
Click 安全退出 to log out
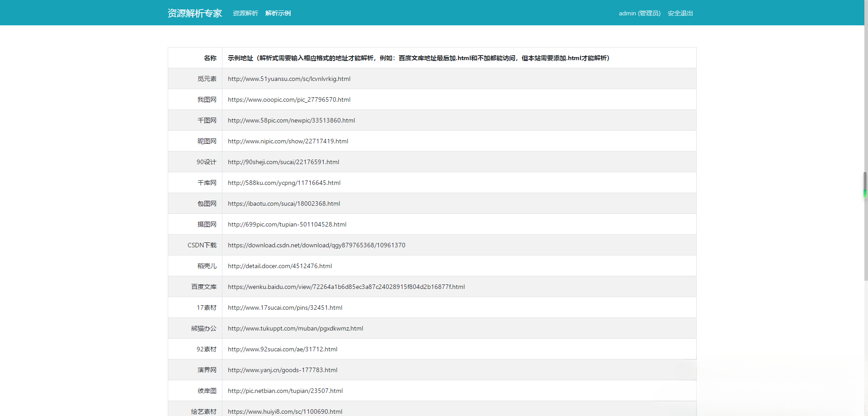(680, 13)
